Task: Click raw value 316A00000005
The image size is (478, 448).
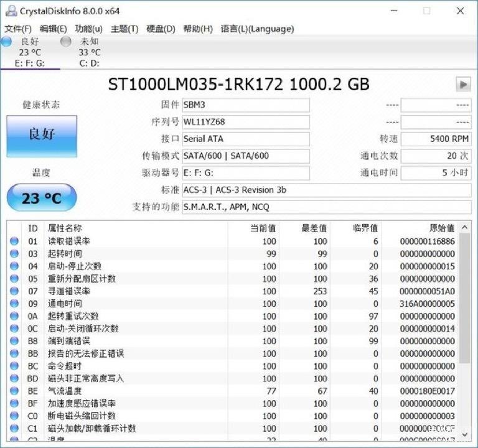Action: coord(428,304)
